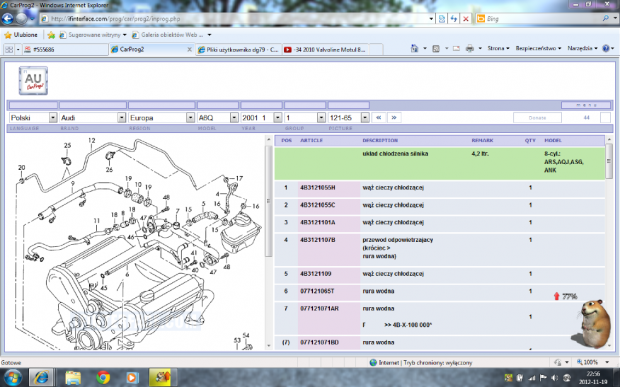Click the parts table vertical scrollbar
Viewport: 620px width, 387px height.
click(x=609, y=241)
